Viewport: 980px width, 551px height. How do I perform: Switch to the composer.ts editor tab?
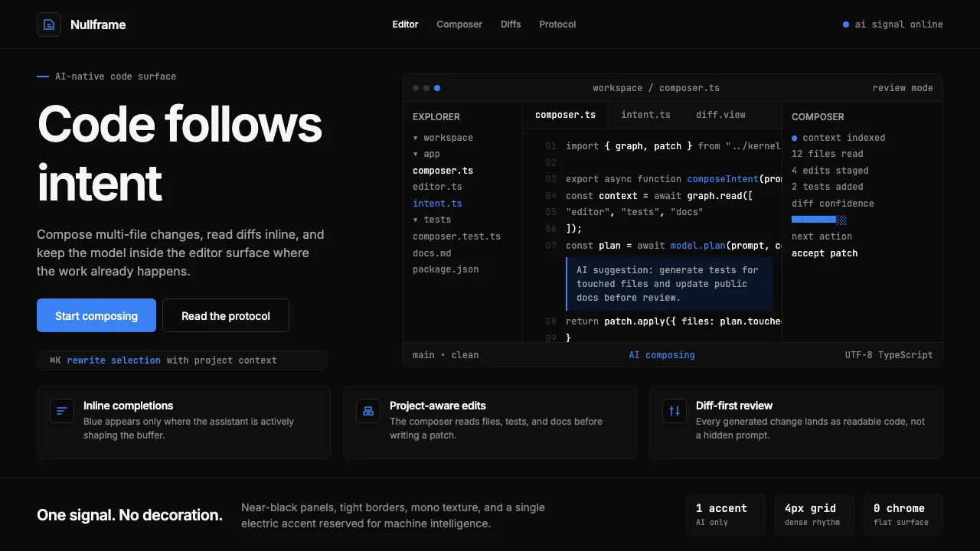(x=566, y=115)
